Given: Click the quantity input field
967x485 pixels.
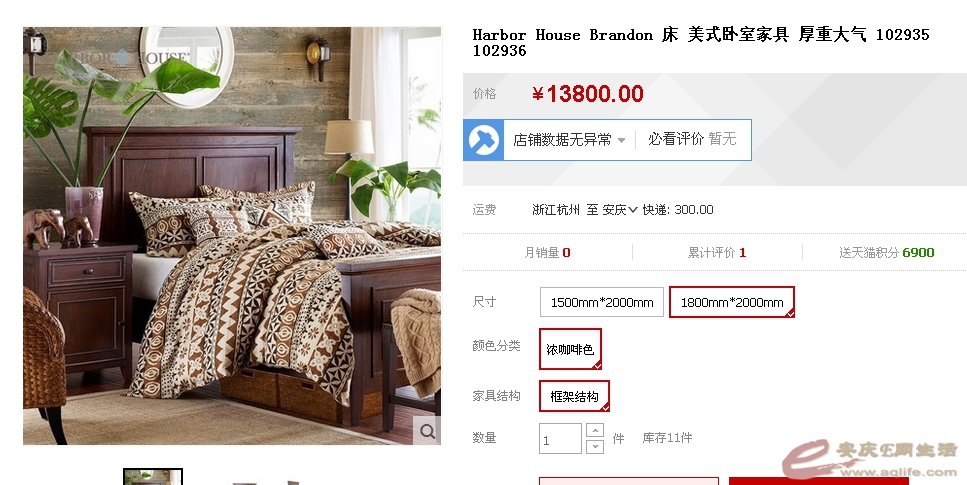Looking at the screenshot, I should tap(560, 439).
